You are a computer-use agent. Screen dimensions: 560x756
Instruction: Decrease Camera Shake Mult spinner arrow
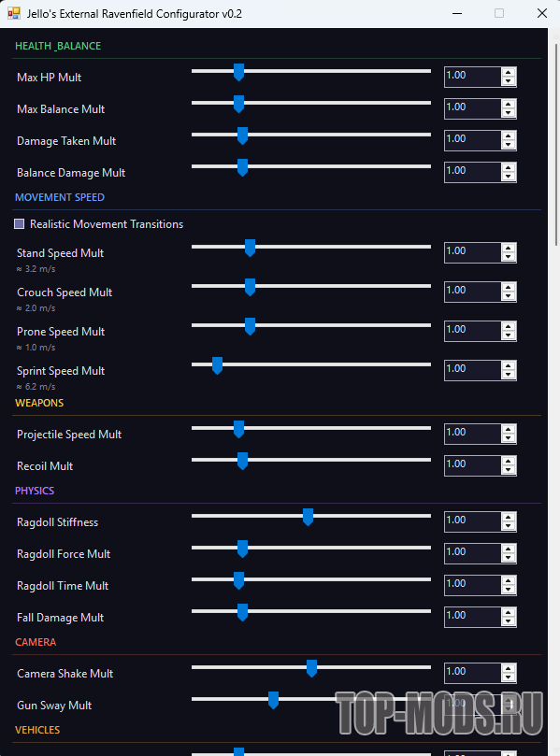point(509,678)
